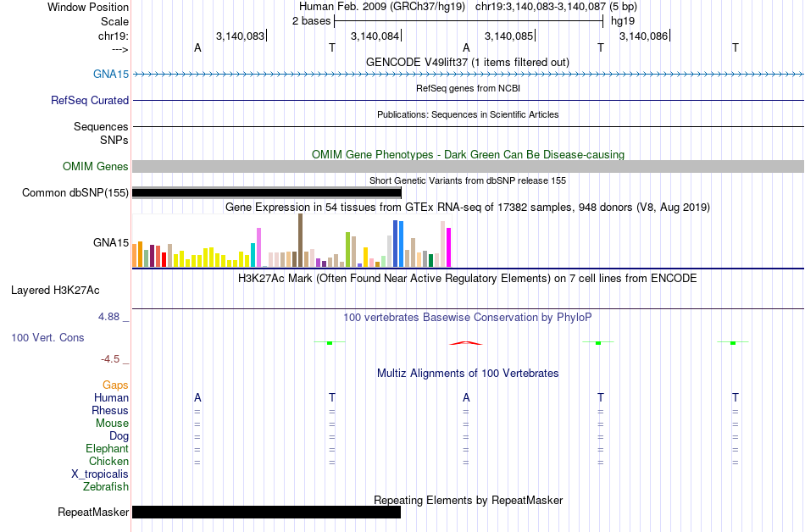Click the Common dbSNP(155) track label
This screenshot has width=805, height=532.
tap(75, 193)
